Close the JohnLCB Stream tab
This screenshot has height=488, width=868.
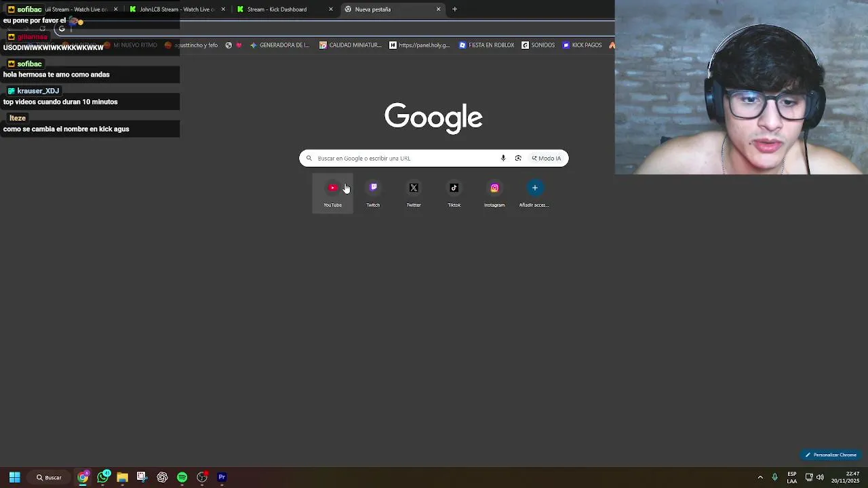223,9
